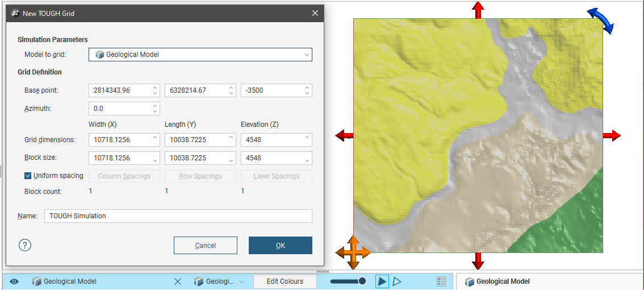
Task: Click the outlined play triangle button
Action: coord(398,281)
